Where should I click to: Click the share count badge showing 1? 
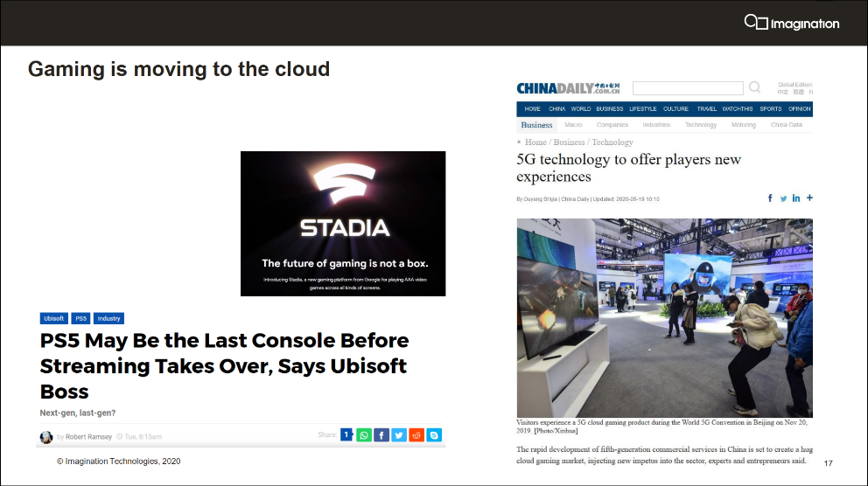coord(346,434)
